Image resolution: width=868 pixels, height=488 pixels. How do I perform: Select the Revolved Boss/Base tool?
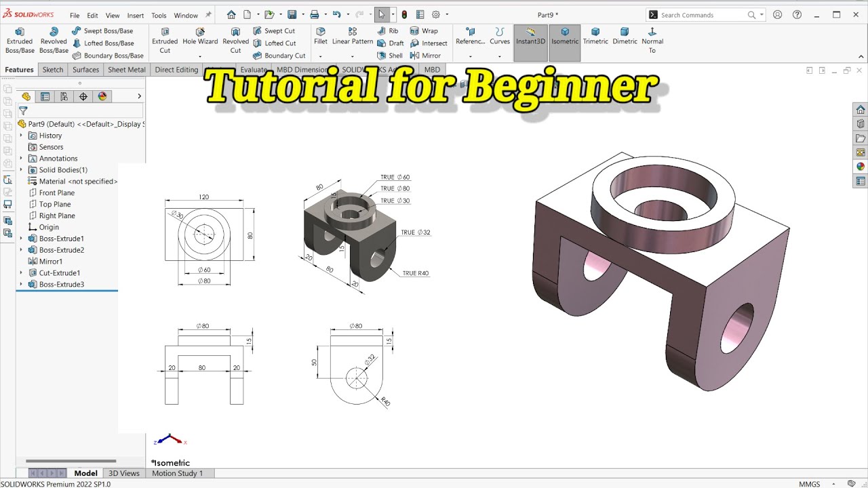pos(54,41)
